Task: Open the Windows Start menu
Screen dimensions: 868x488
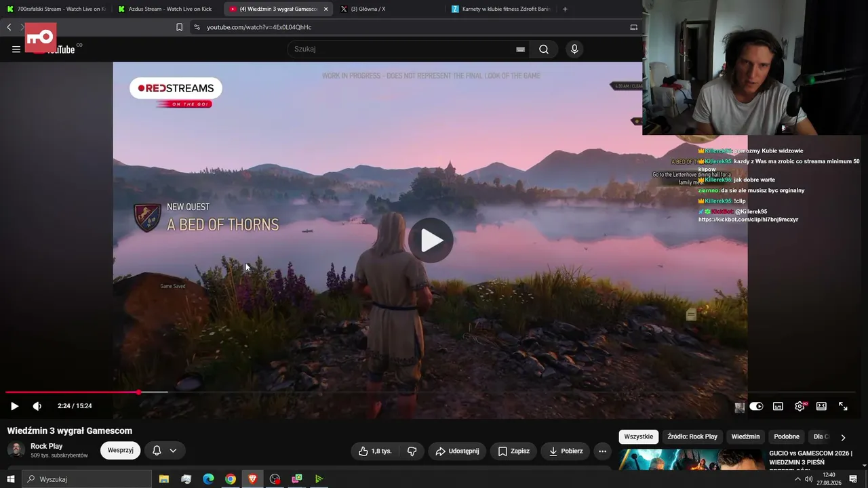Action: click(x=10, y=479)
